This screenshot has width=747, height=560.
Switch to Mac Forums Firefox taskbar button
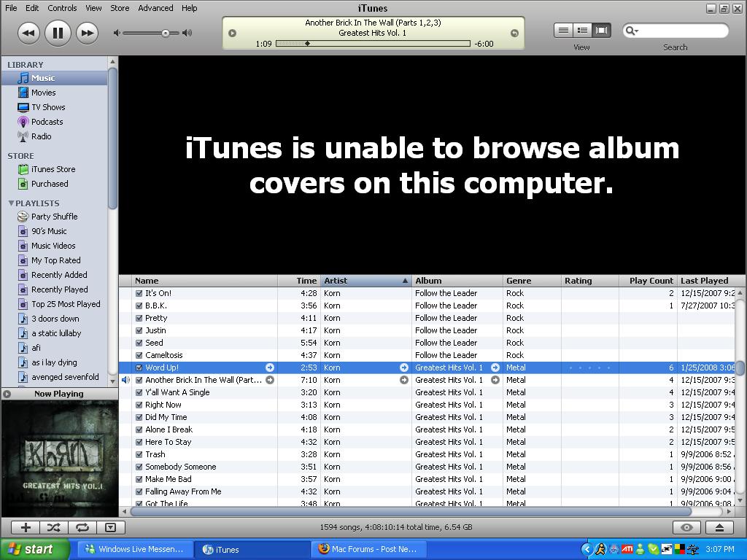coord(369,549)
